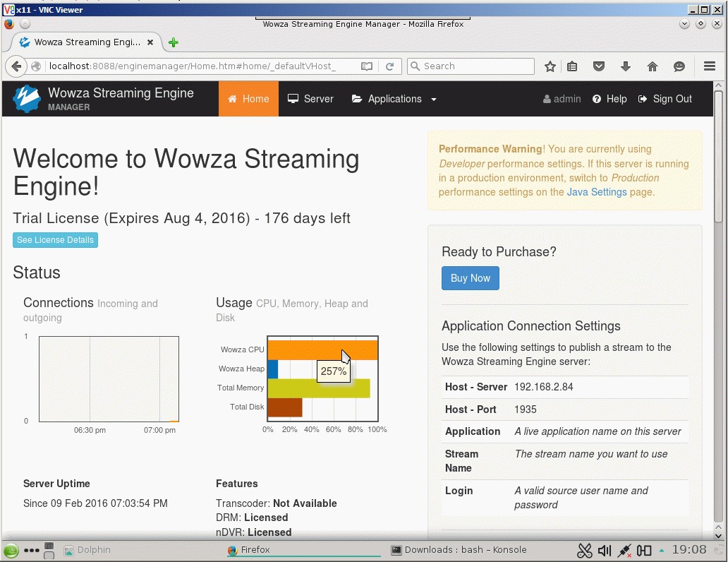This screenshot has height=562, width=728.
Task: Click the taskbar clock 19:08
Action: 689,550
